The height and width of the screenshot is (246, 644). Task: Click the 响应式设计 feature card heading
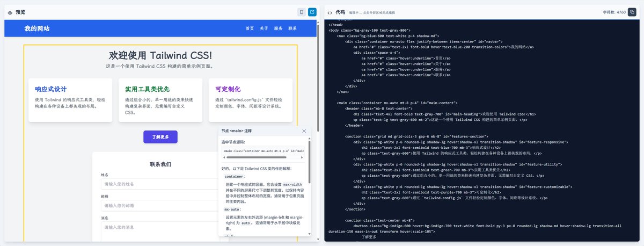click(50, 89)
